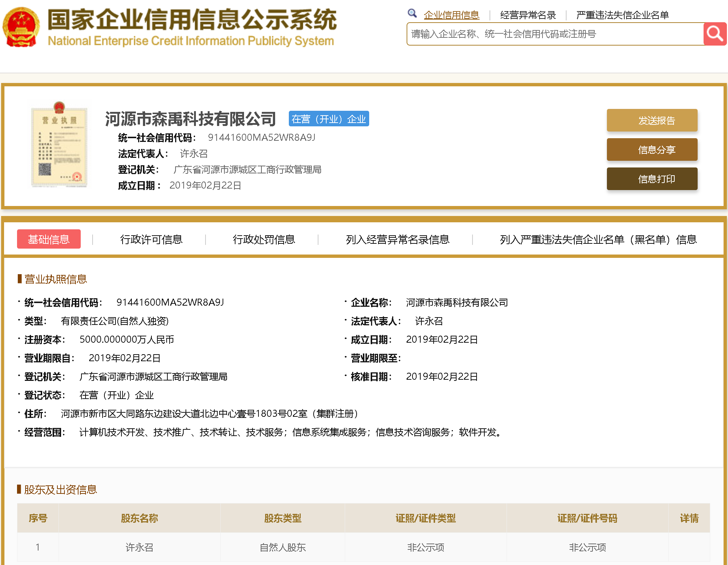The image size is (728, 565).
Task: Click the system title 国家企业信用信息公示系统
Action: point(192,20)
